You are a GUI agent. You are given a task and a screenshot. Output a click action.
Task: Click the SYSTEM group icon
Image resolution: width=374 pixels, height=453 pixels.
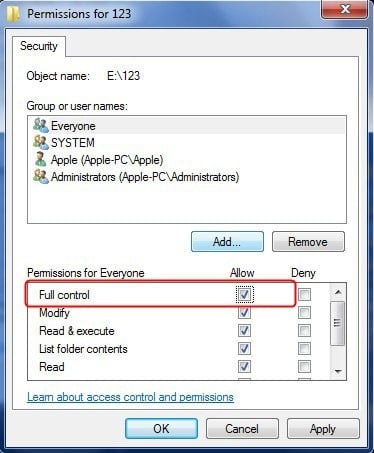tap(41, 142)
